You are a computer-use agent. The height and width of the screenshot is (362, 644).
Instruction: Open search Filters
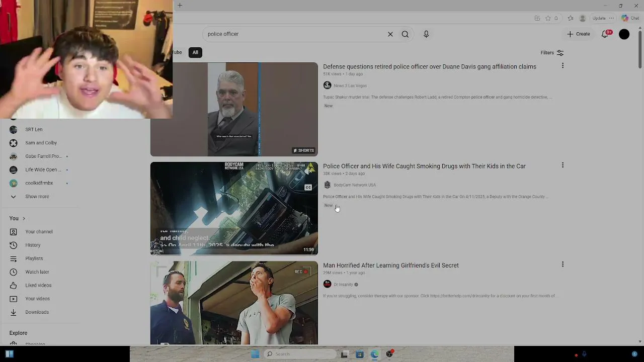point(552,53)
